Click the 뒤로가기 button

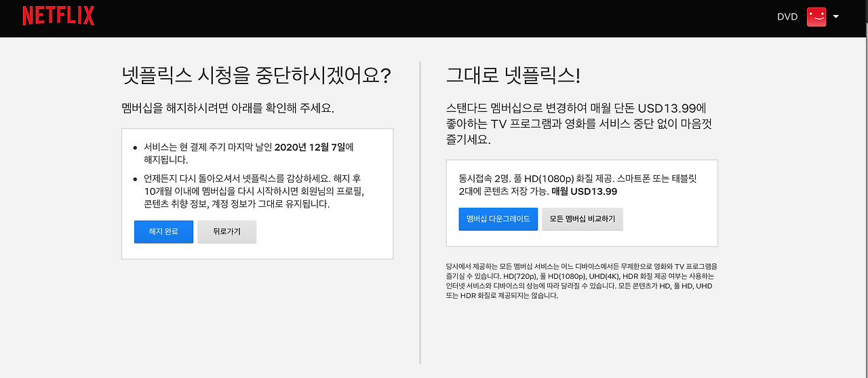click(x=227, y=231)
